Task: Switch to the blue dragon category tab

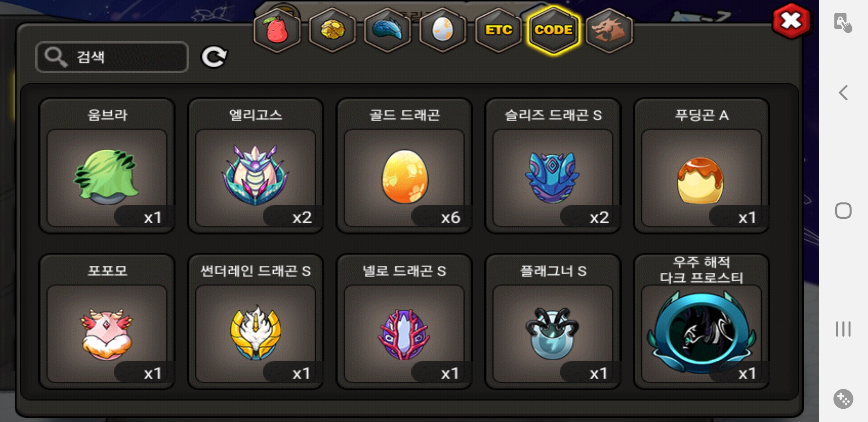Action: click(387, 30)
